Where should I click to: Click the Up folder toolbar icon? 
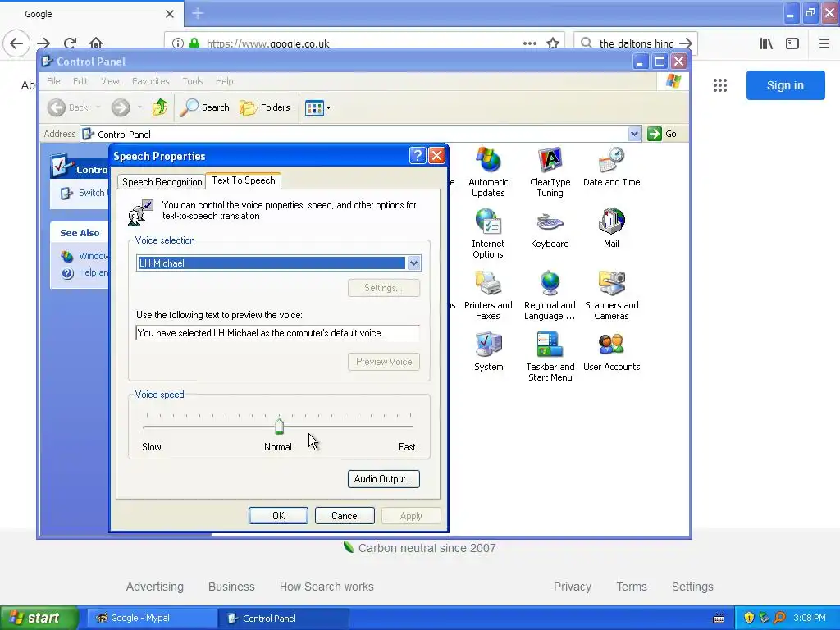[160, 107]
